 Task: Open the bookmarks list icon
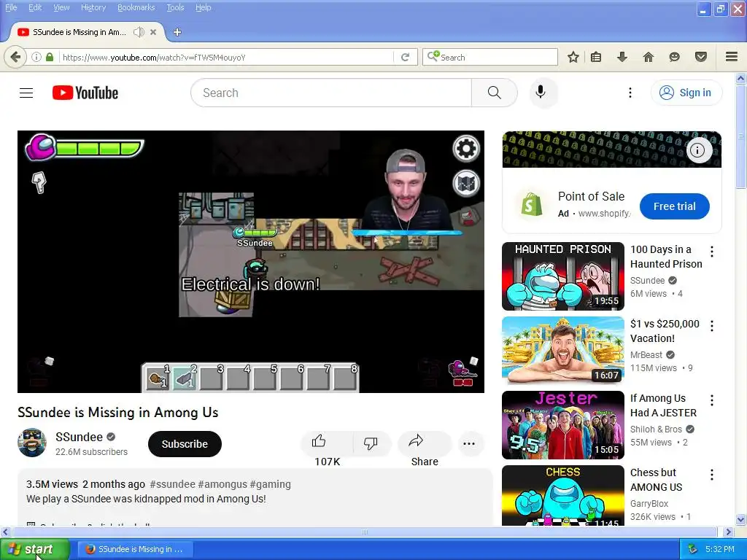tap(595, 57)
